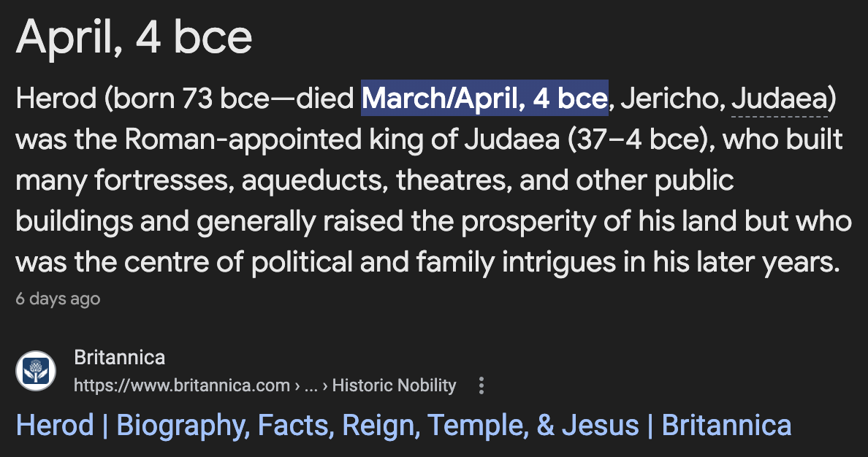Click the 6 days ago timestamp
The image size is (868, 457).
[x=58, y=299]
